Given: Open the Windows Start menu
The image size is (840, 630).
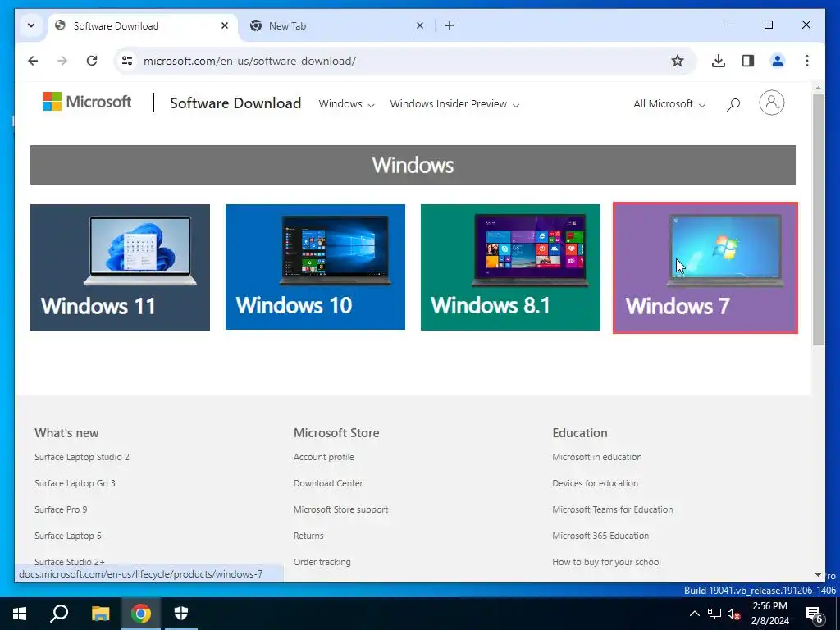Looking at the screenshot, I should click(20, 614).
